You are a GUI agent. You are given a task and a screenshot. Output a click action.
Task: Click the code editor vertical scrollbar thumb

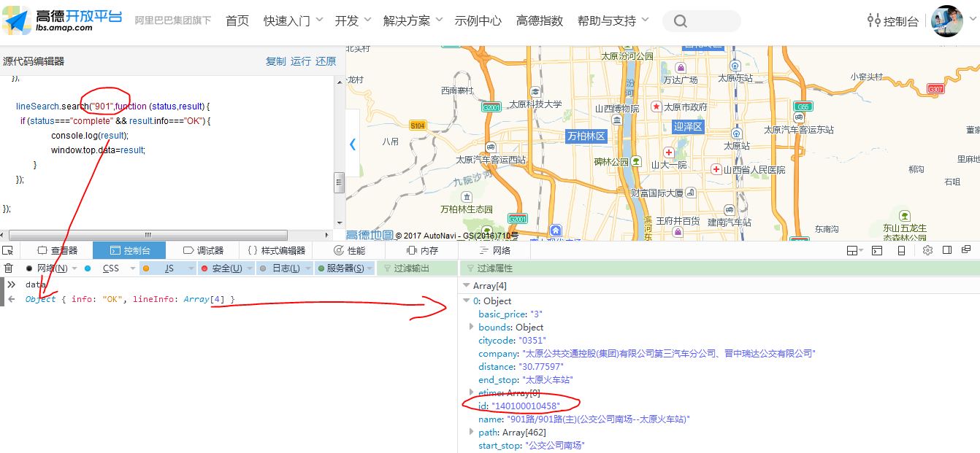[x=339, y=182]
